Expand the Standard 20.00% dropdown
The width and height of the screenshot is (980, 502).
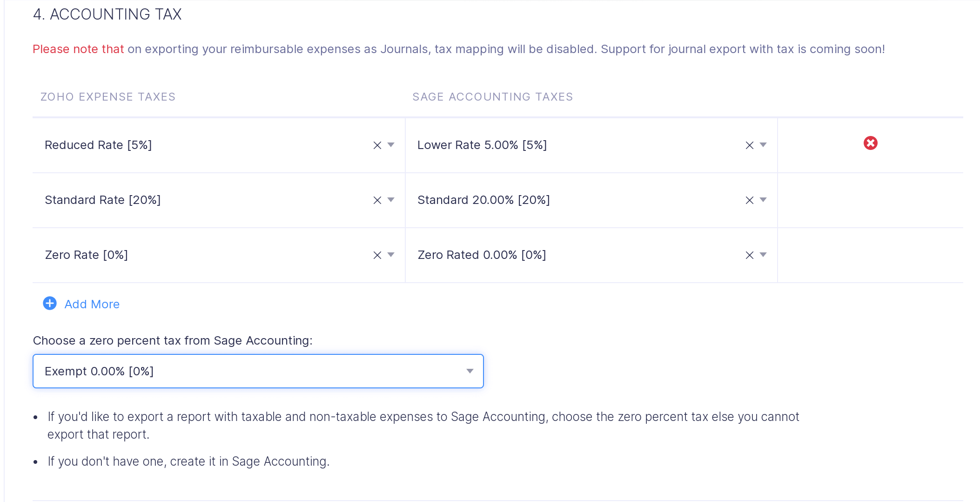(x=764, y=200)
